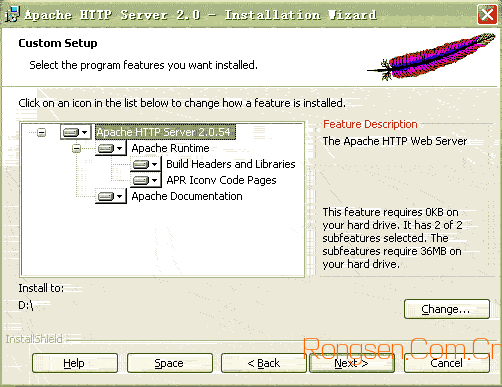Click the Apache feather logo
The height and width of the screenshot is (387, 502).
pyautogui.click(x=431, y=57)
